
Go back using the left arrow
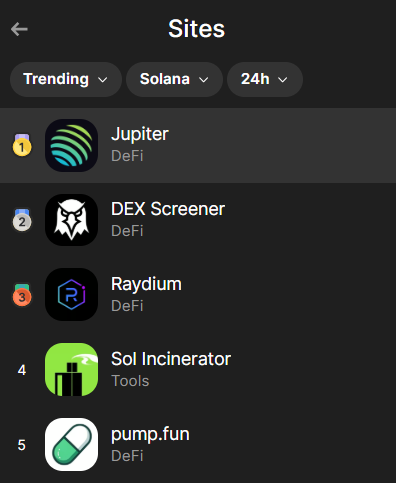pos(19,29)
